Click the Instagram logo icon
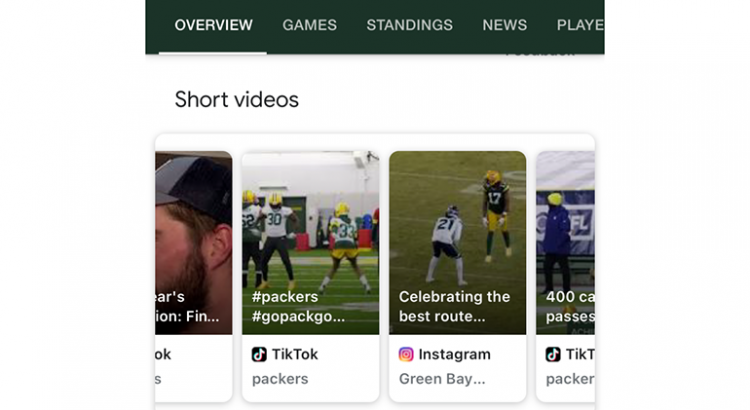Viewport: 750px width, 410px height. pyautogui.click(x=406, y=354)
